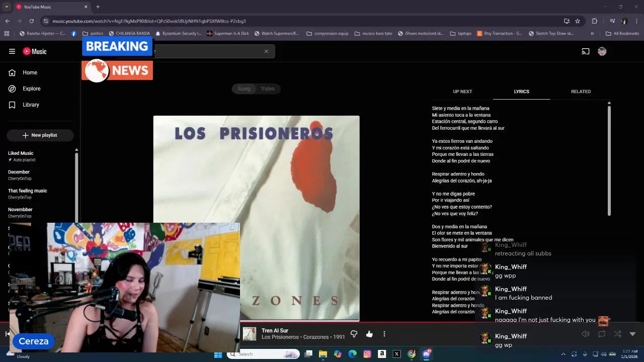Open the Etsy Transaction bookmark

[500, 34]
